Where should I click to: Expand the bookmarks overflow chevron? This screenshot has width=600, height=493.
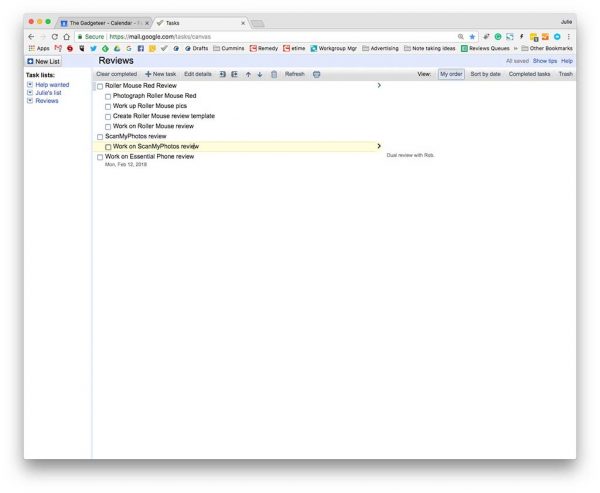pos(515,48)
